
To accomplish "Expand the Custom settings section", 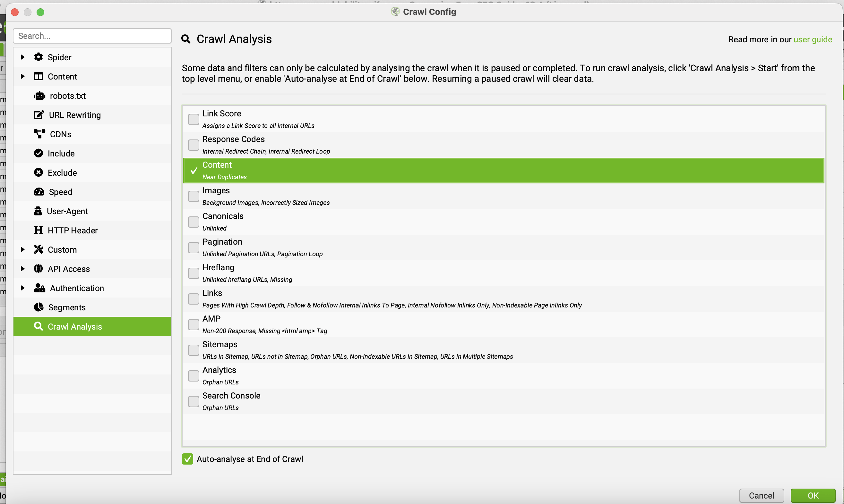I will pos(22,250).
